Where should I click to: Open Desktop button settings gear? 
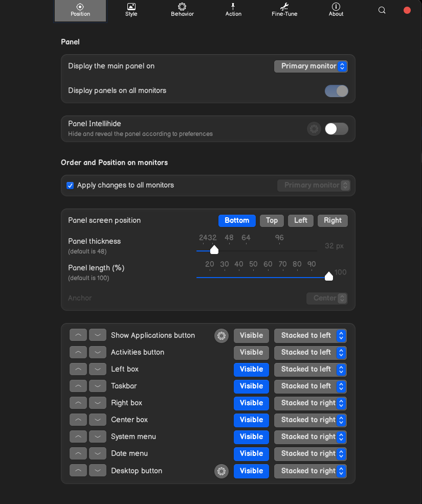221,471
